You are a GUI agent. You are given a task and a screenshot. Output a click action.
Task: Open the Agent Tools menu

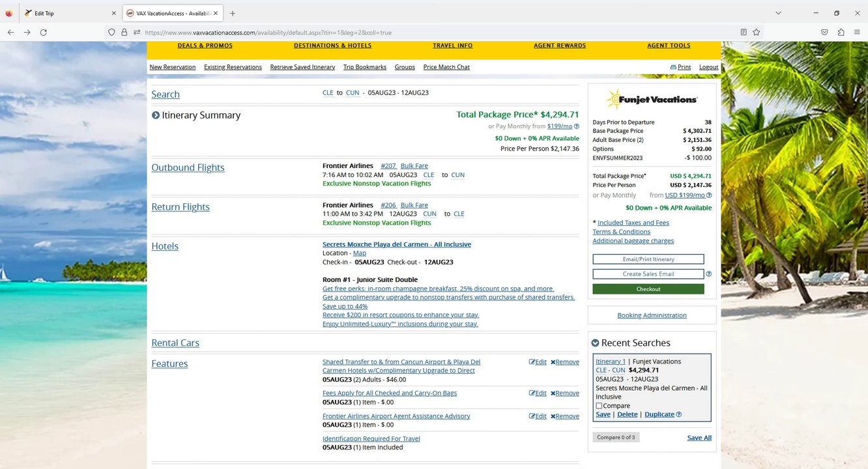(669, 46)
